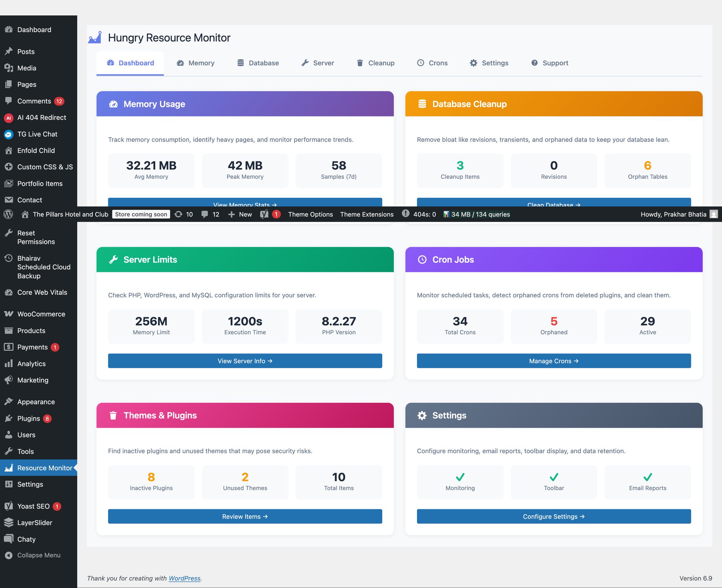Open the Howdy Prakhar Bhatia dropdown
This screenshot has width=722, height=588.
(673, 214)
